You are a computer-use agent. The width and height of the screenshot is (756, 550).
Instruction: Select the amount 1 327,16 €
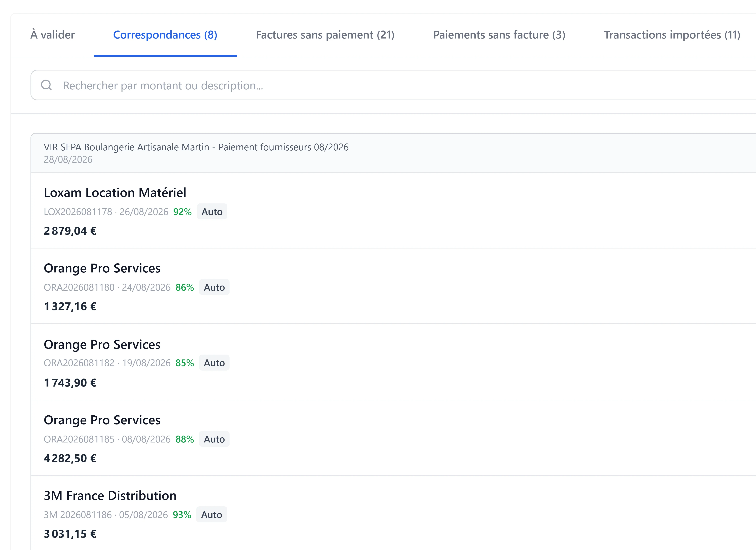point(70,307)
